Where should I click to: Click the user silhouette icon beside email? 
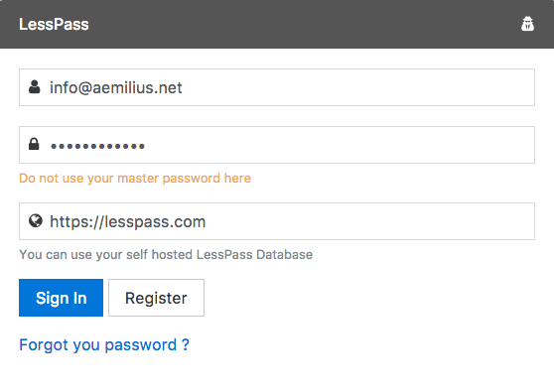[35, 87]
